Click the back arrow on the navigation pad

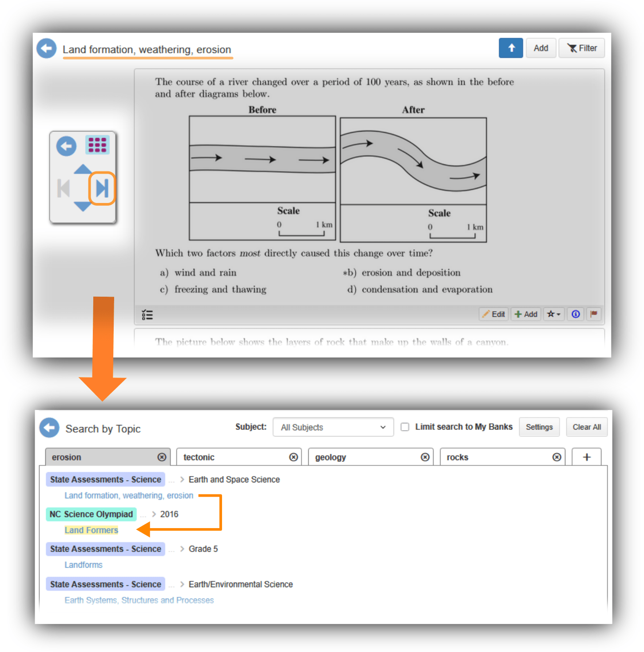66,146
